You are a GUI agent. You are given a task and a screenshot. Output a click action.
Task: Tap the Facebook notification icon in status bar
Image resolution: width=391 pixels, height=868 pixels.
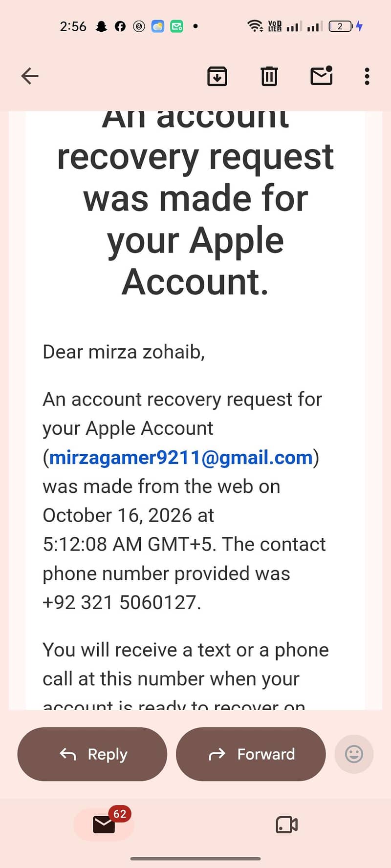120,26
